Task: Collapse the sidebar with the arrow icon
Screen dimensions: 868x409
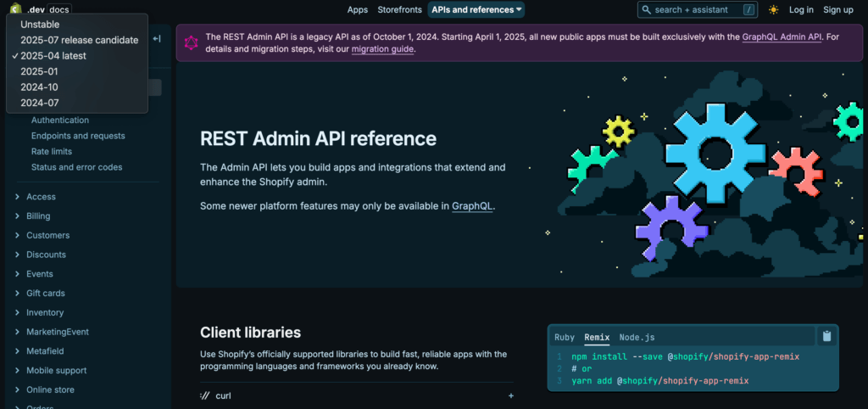Action: coord(157,39)
